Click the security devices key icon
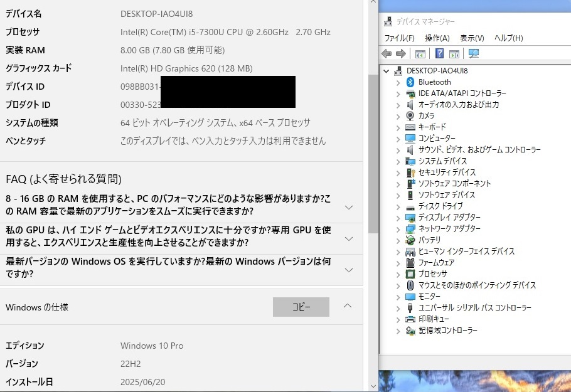The image size is (571, 392). [x=411, y=172]
